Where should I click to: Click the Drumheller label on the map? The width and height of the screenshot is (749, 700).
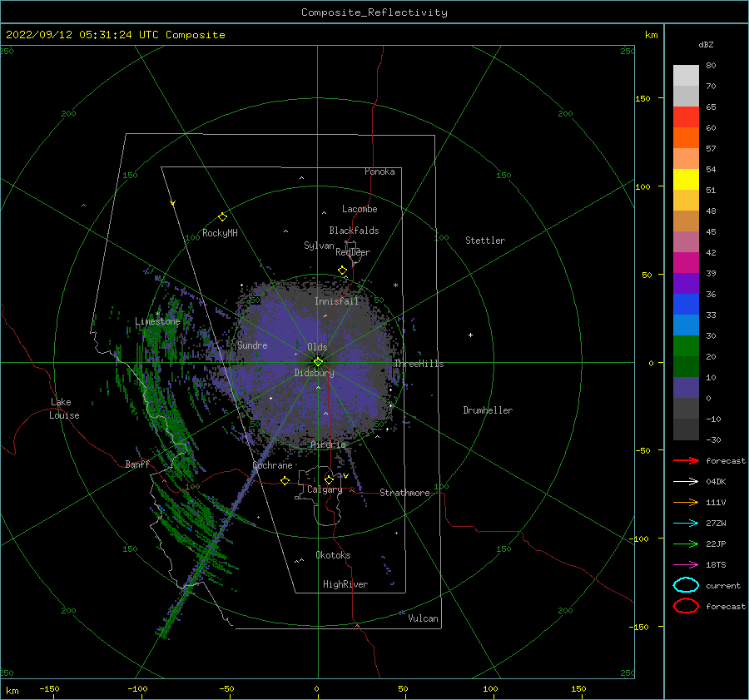tap(488, 410)
